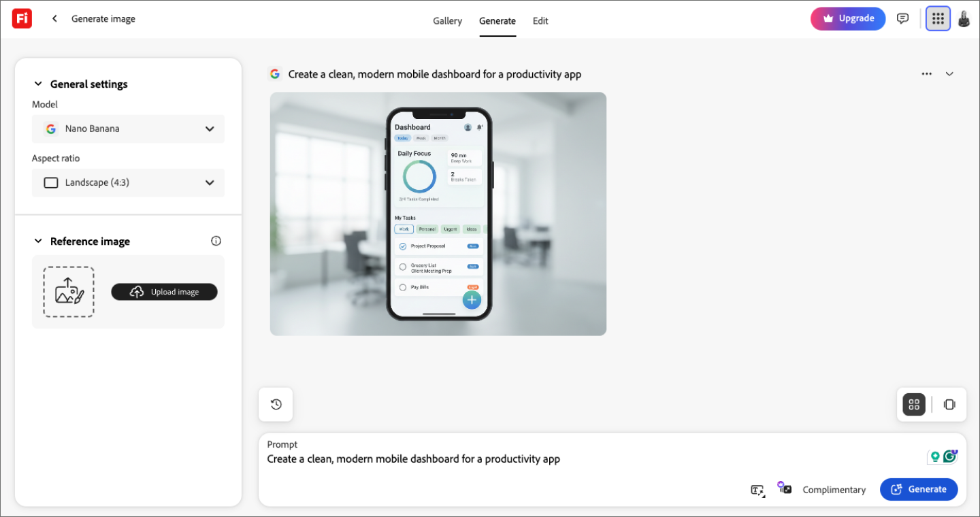Open the Adobe apps grid launcher
The height and width of the screenshot is (517, 980).
point(938,18)
